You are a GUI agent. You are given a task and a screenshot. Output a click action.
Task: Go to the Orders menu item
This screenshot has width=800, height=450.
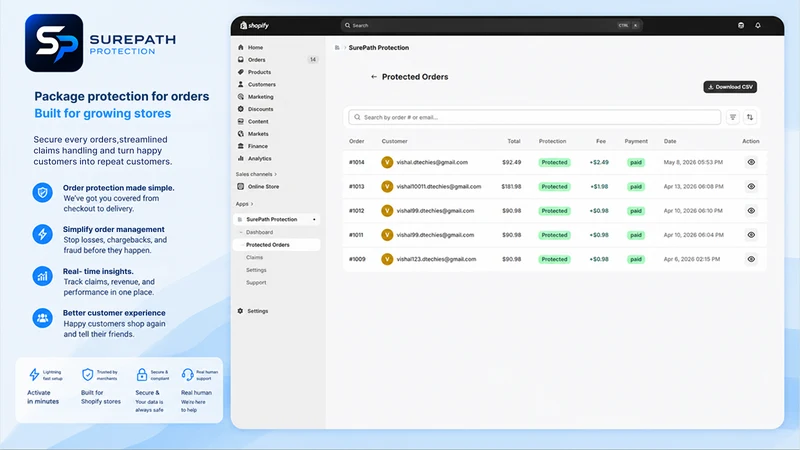(257, 60)
